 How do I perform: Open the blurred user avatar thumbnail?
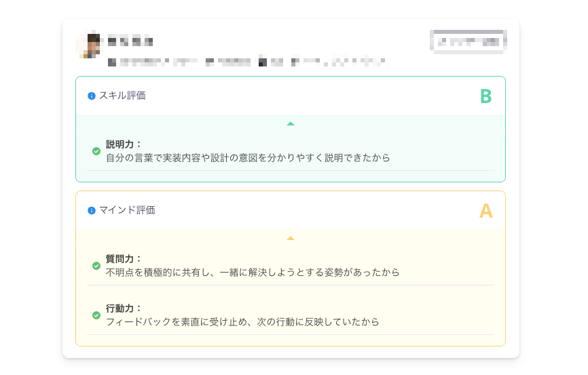[x=89, y=45]
